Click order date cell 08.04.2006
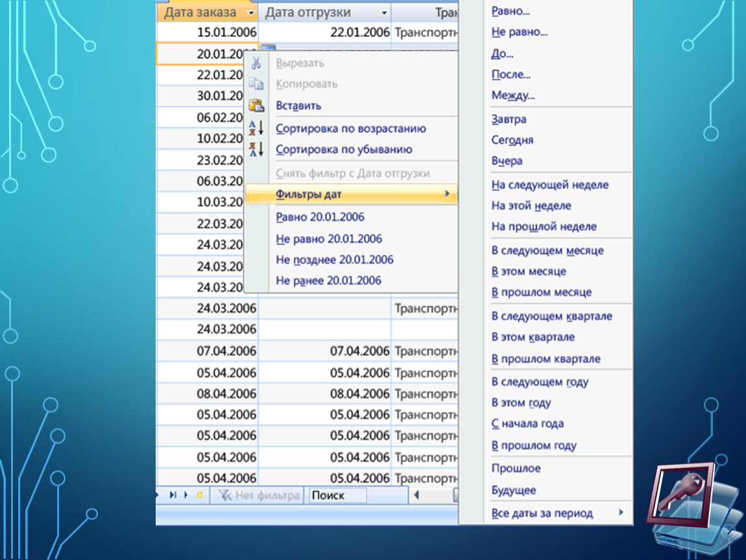The image size is (746, 560). tap(207, 393)
